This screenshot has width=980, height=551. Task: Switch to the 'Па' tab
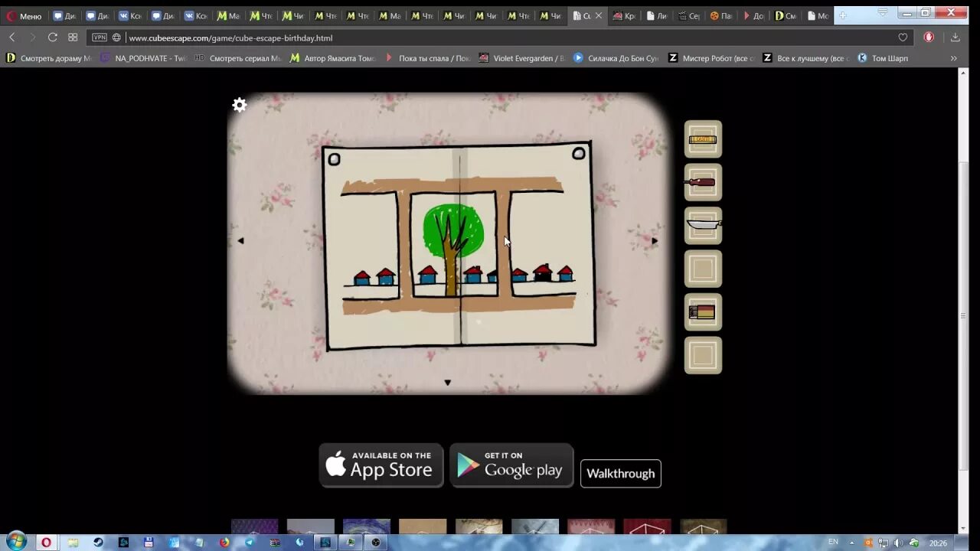click(720, 16)
